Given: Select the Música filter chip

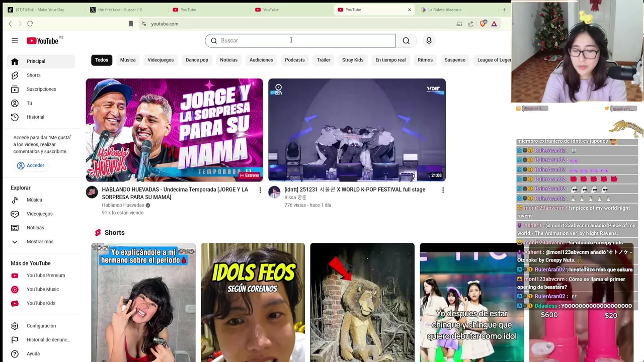Looking at the screenshot, I should point(128,60).
